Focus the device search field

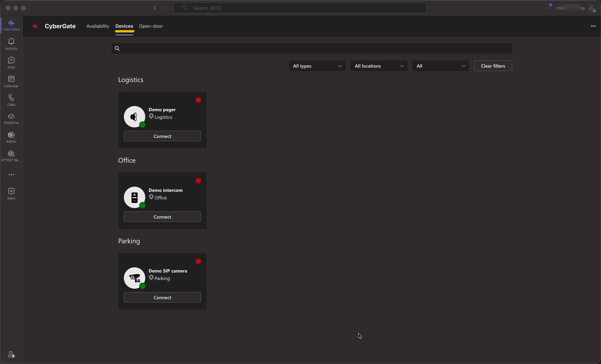click(x=312, y=48)
